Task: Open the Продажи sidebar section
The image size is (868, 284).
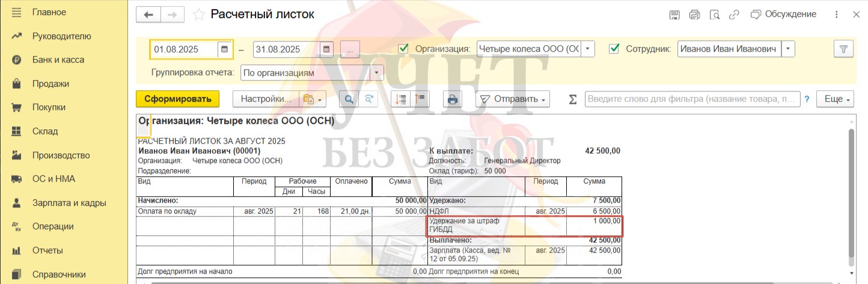Action: pyautogui.click(x=50, y=84)
